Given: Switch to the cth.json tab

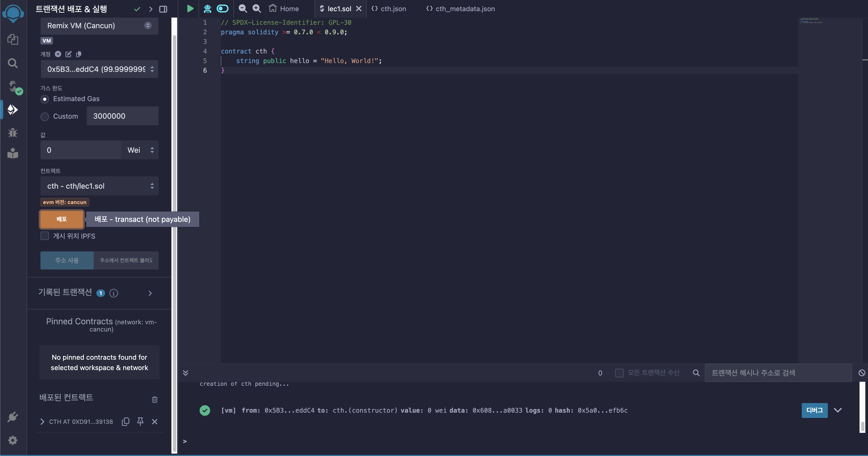Looking at the screenshot, I should tap(389, 9).
